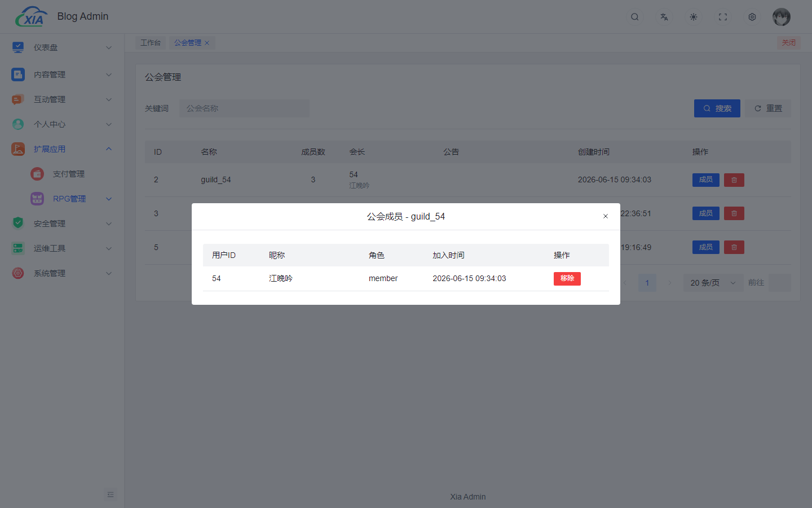Click the Blog Admin title text
The width and height of the screenshot is (812, 508).
click(83, 16)
